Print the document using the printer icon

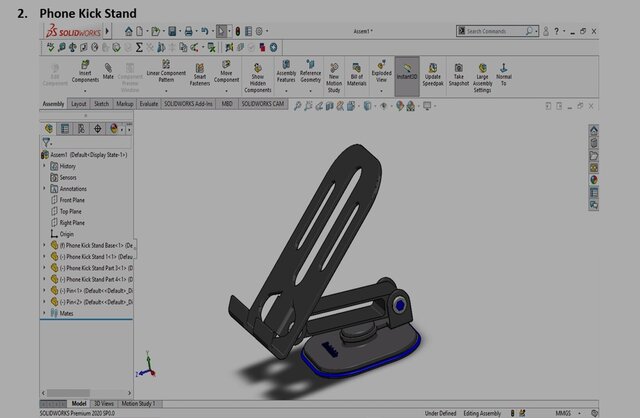tap(188, 31)
